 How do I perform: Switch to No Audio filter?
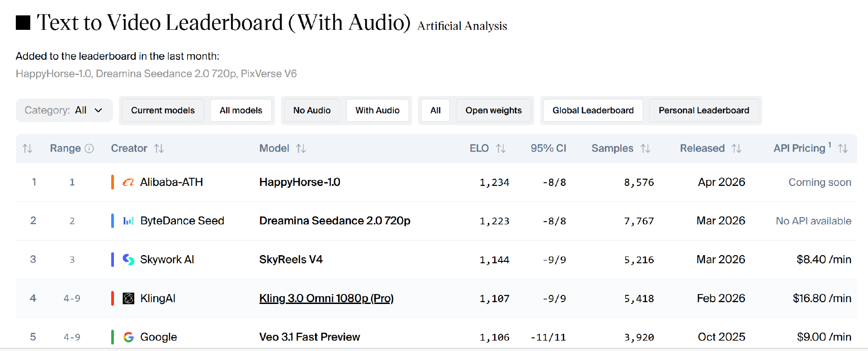coord(311,110)
